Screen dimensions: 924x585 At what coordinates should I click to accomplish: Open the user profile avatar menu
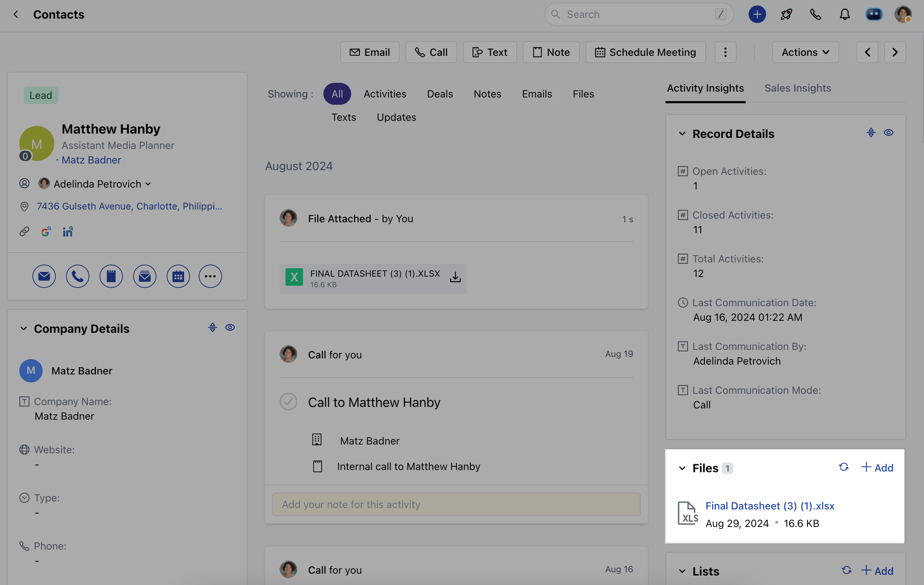pos(903,15)
